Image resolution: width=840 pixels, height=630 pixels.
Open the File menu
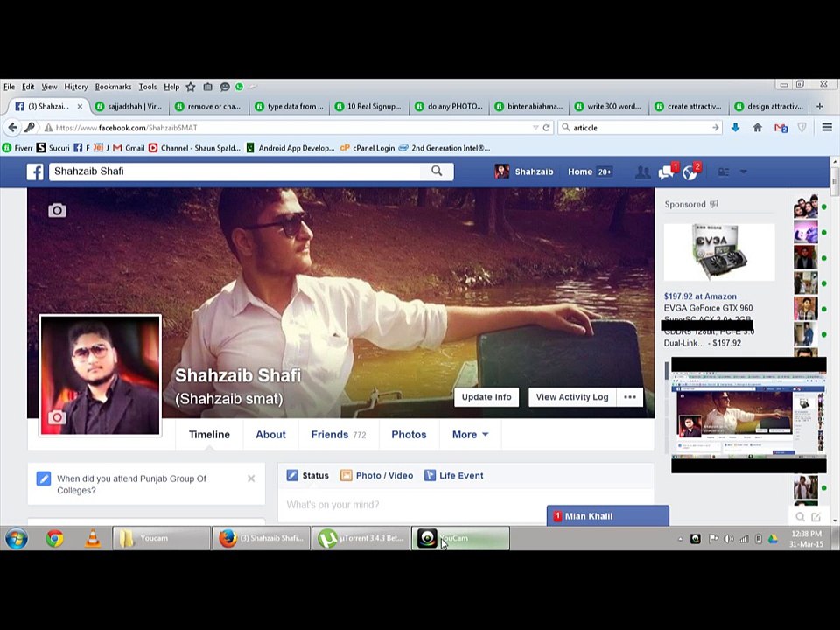[x=9, y=87]
